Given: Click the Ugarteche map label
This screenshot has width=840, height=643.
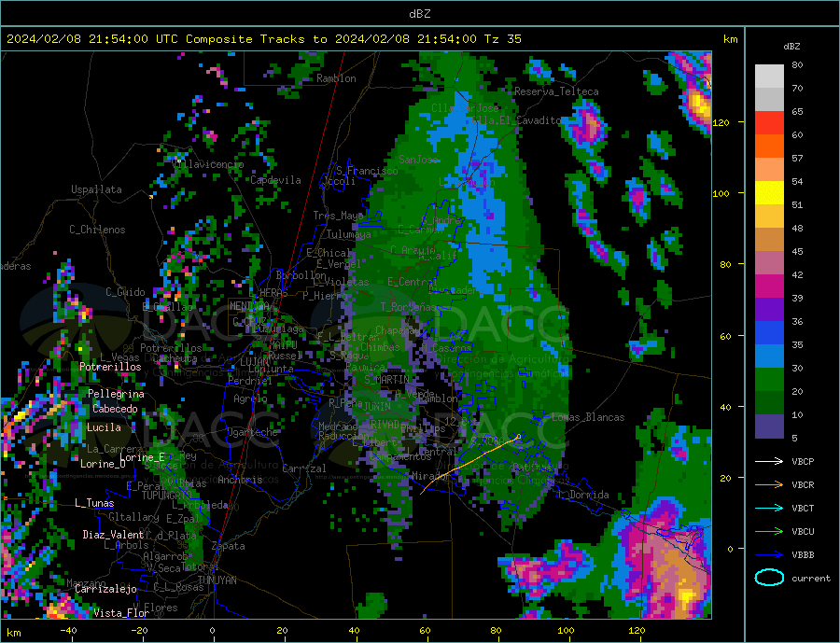Looking at the screenshot, I should (252, 432).
